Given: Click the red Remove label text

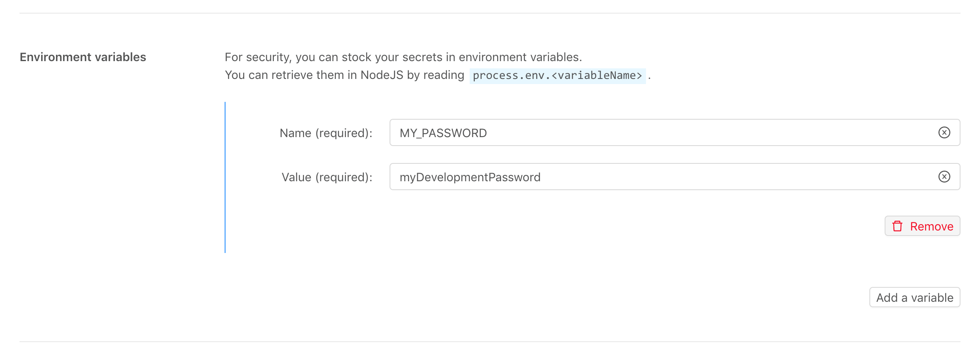Looking at the screenshot, I should [931, 227].
